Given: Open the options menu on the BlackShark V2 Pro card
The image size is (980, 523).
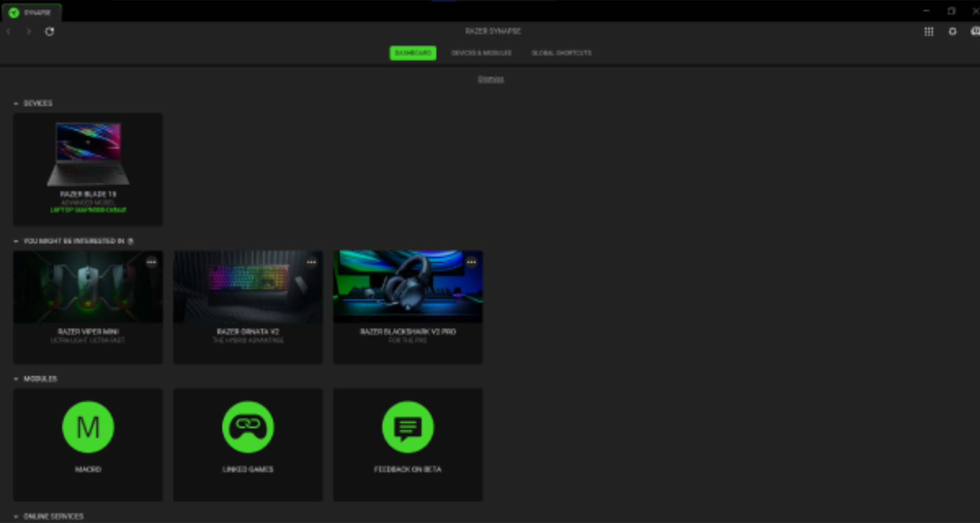Looking at the screenshot, I should tap(471, 262).
